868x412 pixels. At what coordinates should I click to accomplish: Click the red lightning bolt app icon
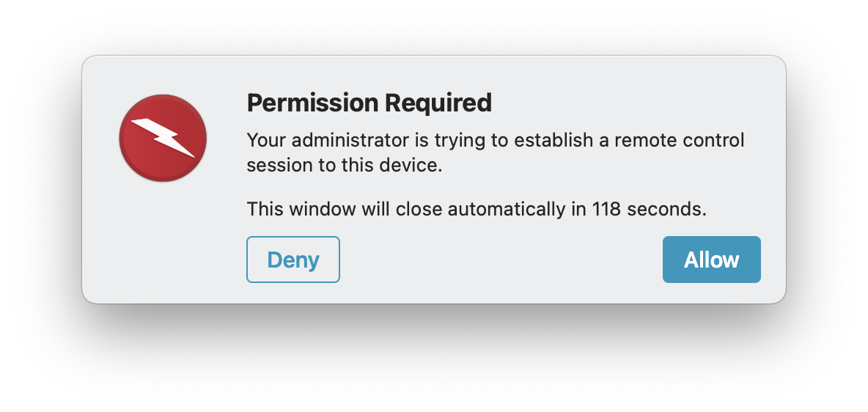coord(163,138)
